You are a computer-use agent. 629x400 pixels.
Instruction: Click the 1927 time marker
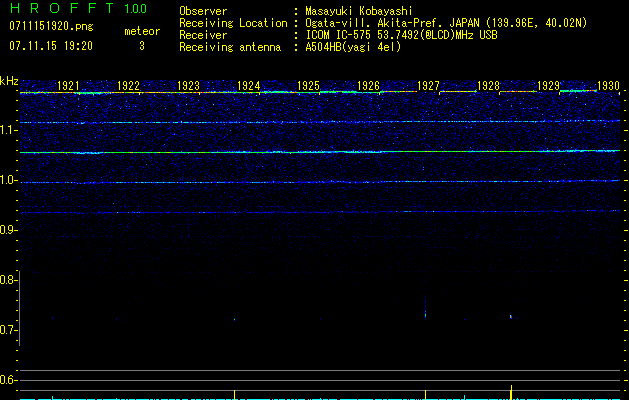(x=428, y=87)
